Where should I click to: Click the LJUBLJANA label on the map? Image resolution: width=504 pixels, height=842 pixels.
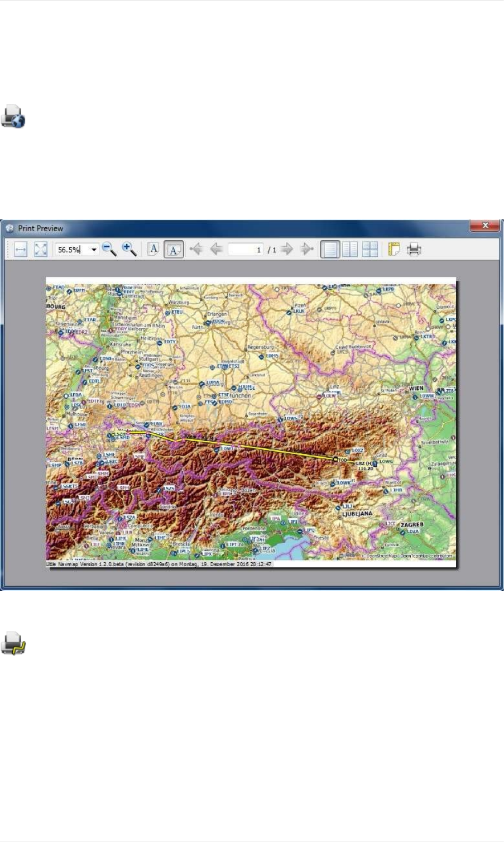[357, 513]
